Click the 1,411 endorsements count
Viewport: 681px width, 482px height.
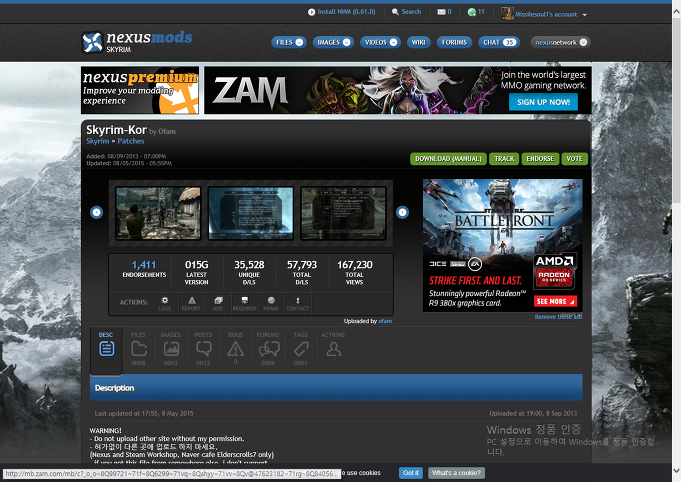pyautogui.click(x=144, y=265)
